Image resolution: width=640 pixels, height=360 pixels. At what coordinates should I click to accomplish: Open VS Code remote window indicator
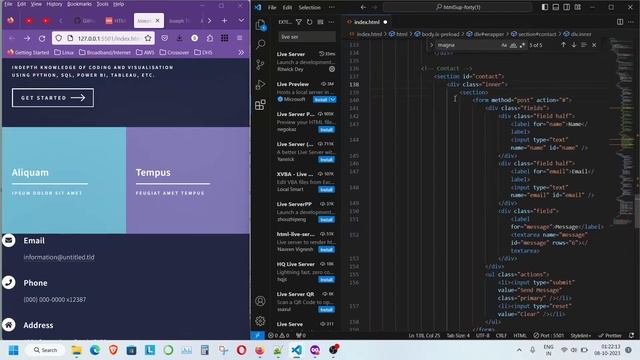257,336
